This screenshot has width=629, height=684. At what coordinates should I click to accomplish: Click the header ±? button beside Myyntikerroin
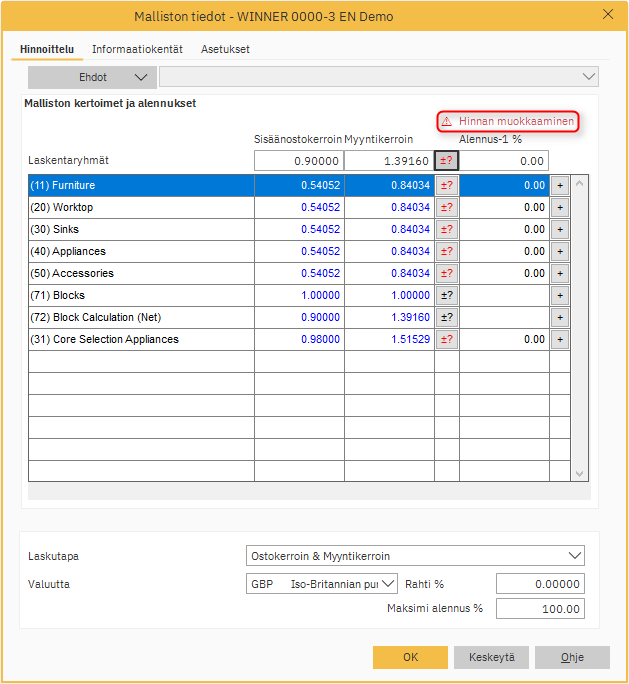(447, 160)
